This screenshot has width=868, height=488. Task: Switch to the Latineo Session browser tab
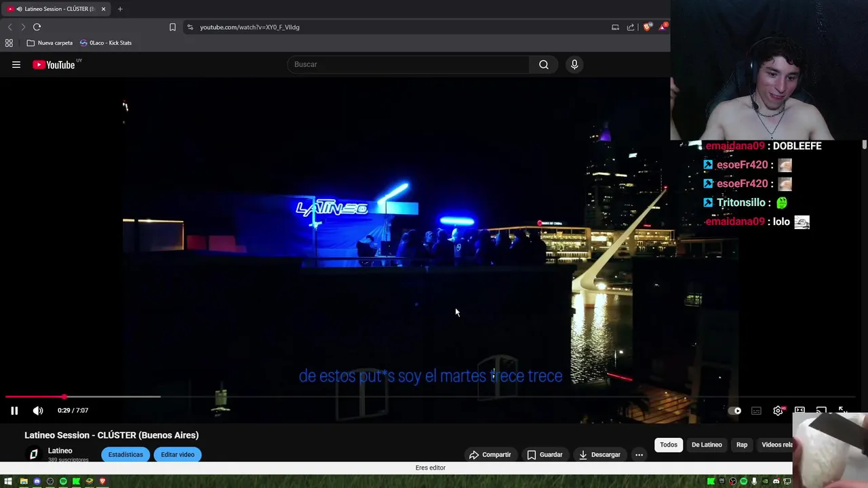tap(54, 9)
